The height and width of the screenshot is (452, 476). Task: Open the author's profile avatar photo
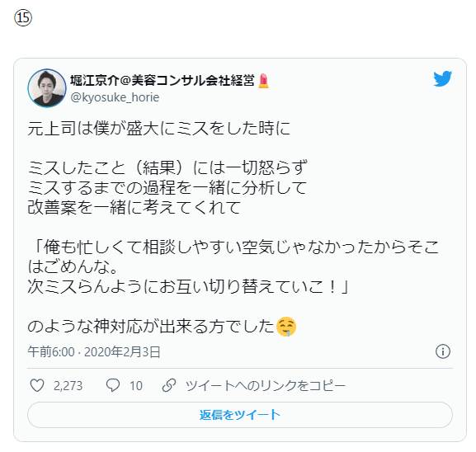click(x=47, y=87)
